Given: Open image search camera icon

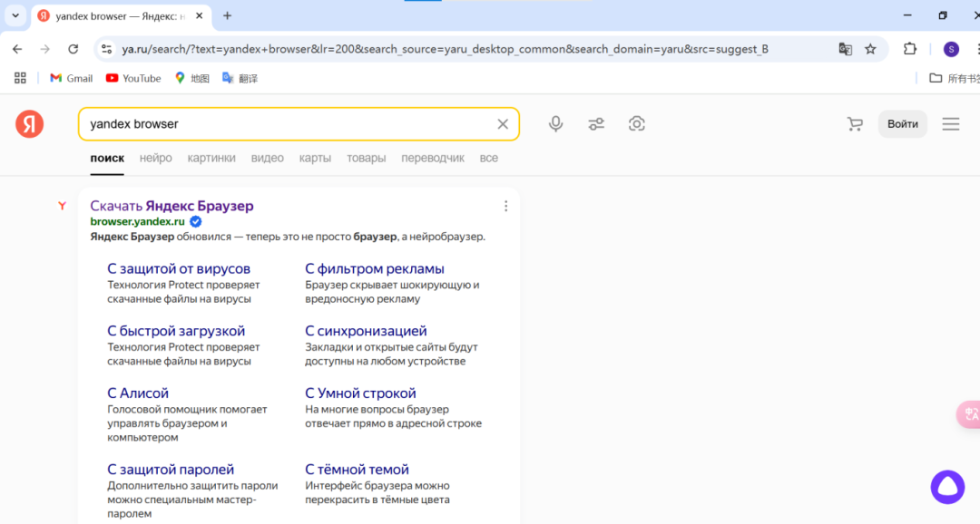Looking at the screenshot, I should tap(636, 123).
